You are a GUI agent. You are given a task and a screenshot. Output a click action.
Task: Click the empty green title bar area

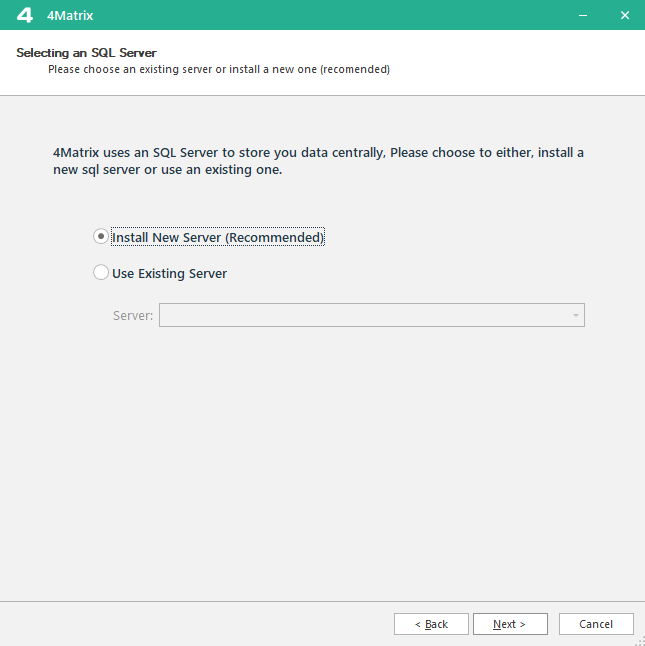click(x=330, y=15)
